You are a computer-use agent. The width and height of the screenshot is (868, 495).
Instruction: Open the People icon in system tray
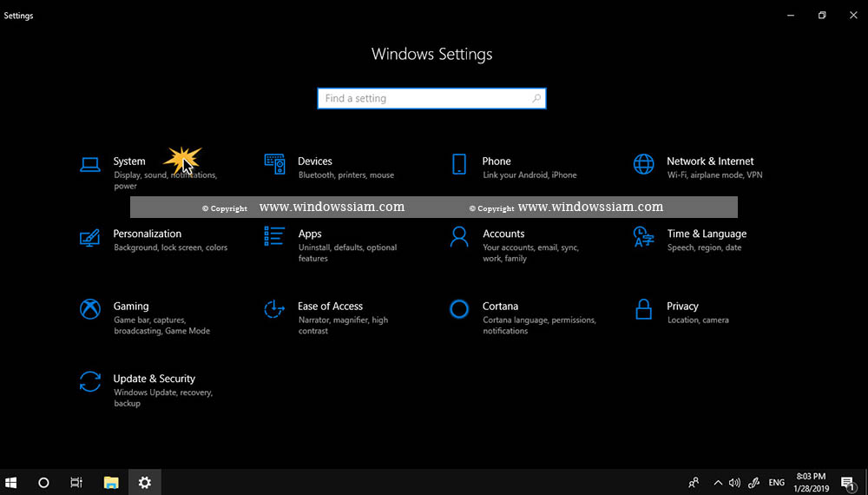pos(694,483)
